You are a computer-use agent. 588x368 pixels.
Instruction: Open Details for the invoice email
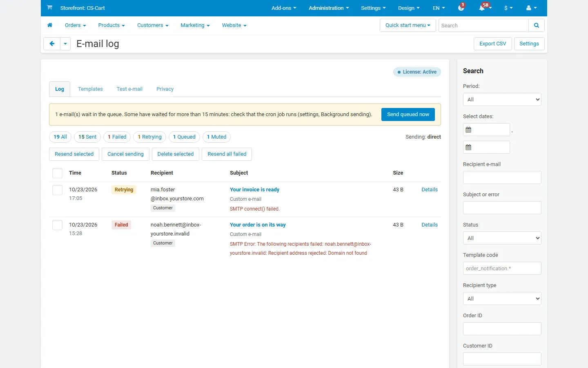430,190
